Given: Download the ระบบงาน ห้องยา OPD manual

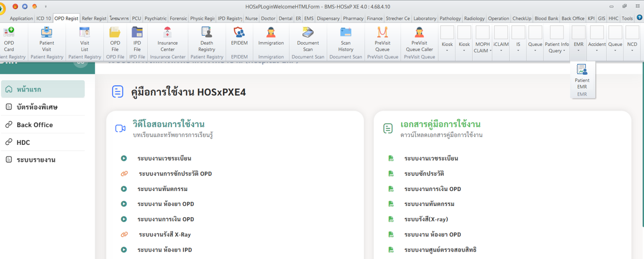Looking at the screenshot, I should point(432,234).
